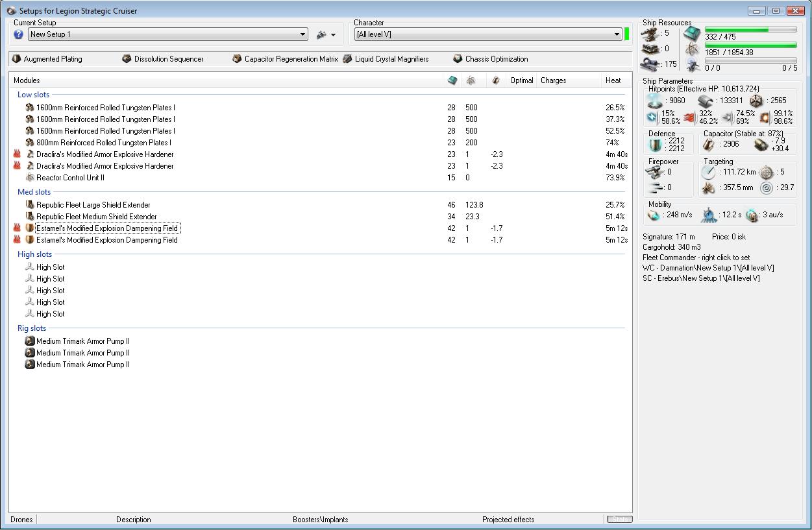Collapse the Low slots group
This screenshot has width=812, height=530.
pyautogui.click(x=33, y=95)
